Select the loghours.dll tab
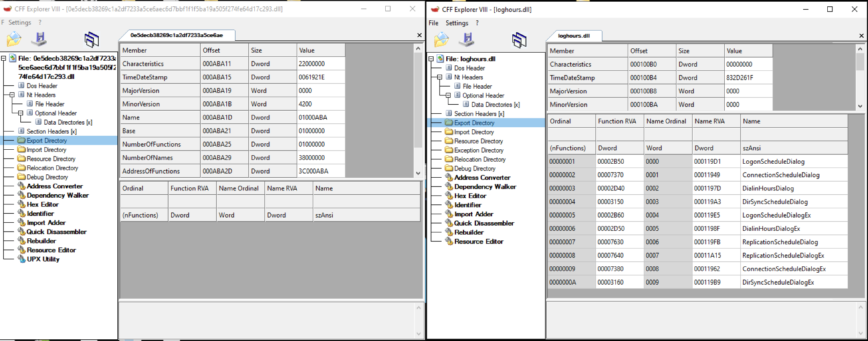Screen dimensions: 868x341 (x=574, y=36)
